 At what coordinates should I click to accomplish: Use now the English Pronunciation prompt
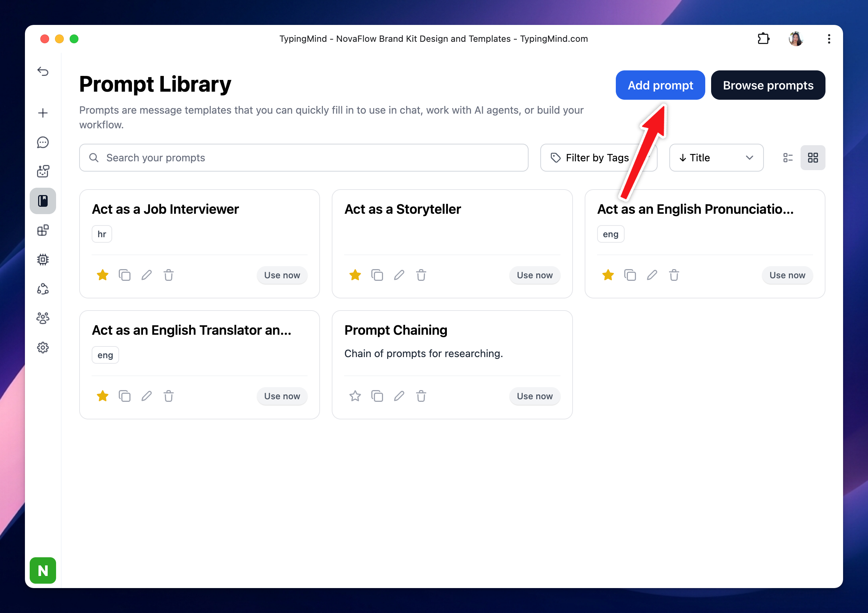pyautogui.click(x=787, y=275)
